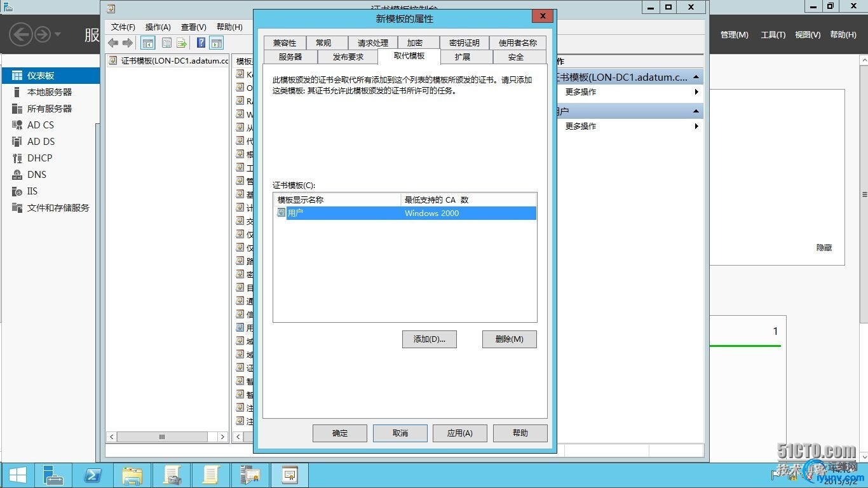Viewport: 868px width, 488px height.
Task: Open PowerShell from the taskbar
Action: [x=92, y=475]
